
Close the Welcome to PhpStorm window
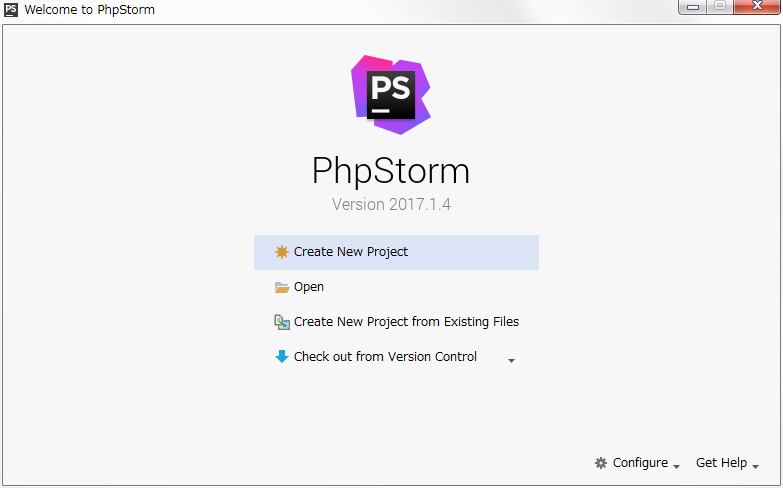click(756, 7)
